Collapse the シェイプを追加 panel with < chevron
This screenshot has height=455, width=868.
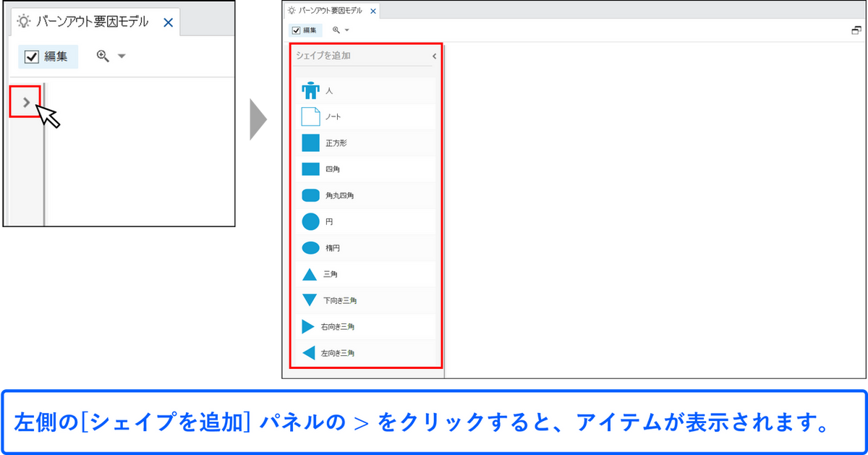point(434,56)
